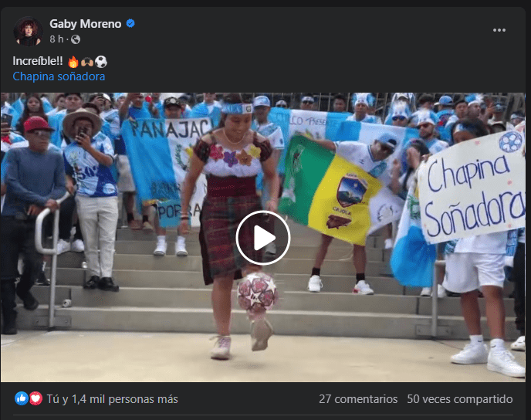The image size is (531, 420).
Task: Click the blue verified badge icon
Action: 130,23
